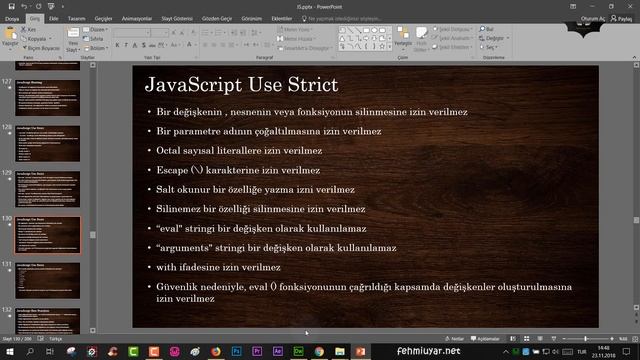The height and width of the screenshot is (360, 640).
Task: Click the Yerleştir arrange button
Action: [x=403, y=37]
